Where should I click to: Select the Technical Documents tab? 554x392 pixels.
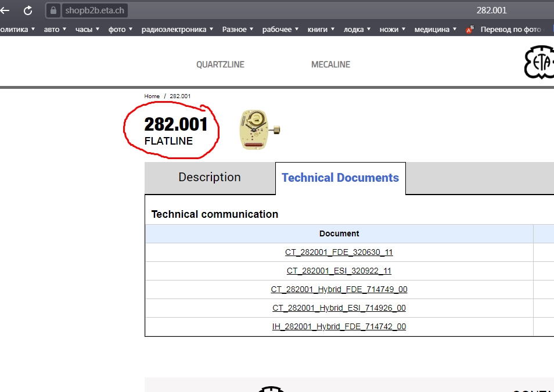point(340,178)
